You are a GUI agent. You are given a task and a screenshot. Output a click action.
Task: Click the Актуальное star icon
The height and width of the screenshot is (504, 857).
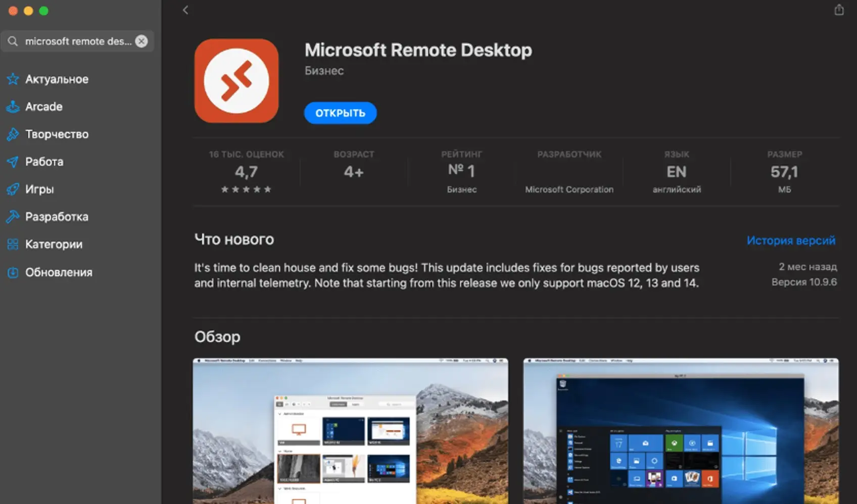click(x=13, y=79)
